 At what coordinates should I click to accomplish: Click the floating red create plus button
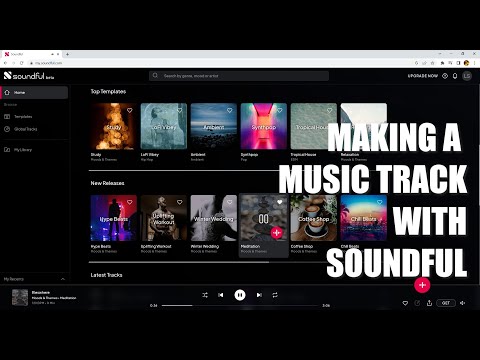coord(422,285)
